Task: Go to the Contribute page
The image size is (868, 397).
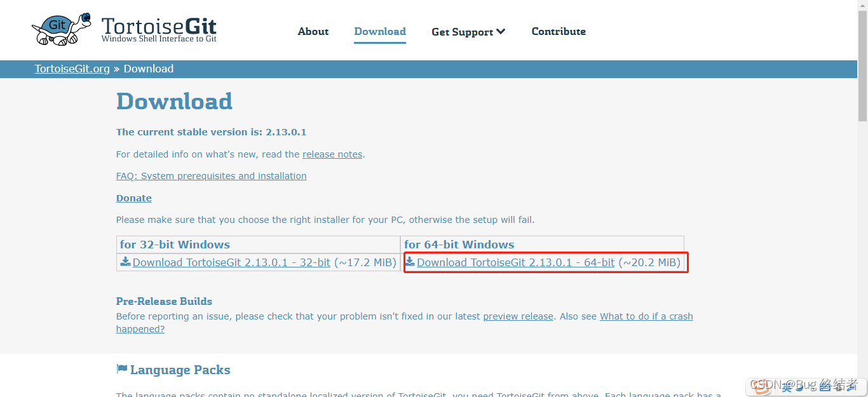Action: pos(559,31)
